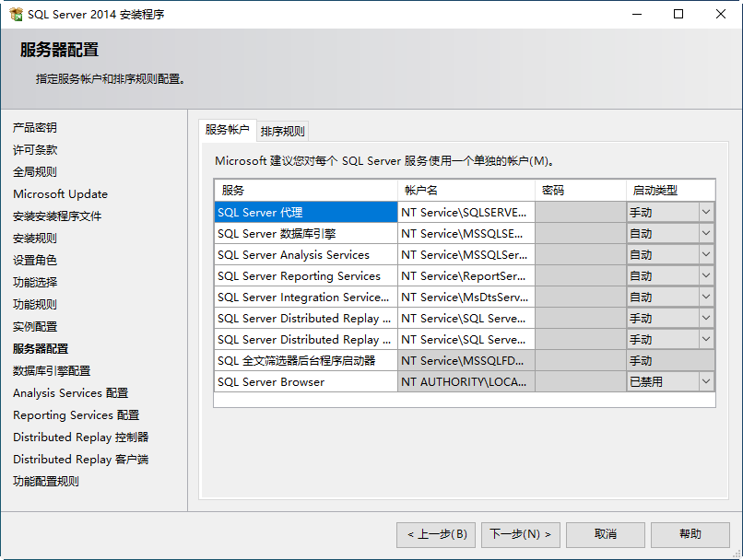Viewport: 743px width, 560px height.
Task: Open help with 帮助 button
Action: (690, 534)
